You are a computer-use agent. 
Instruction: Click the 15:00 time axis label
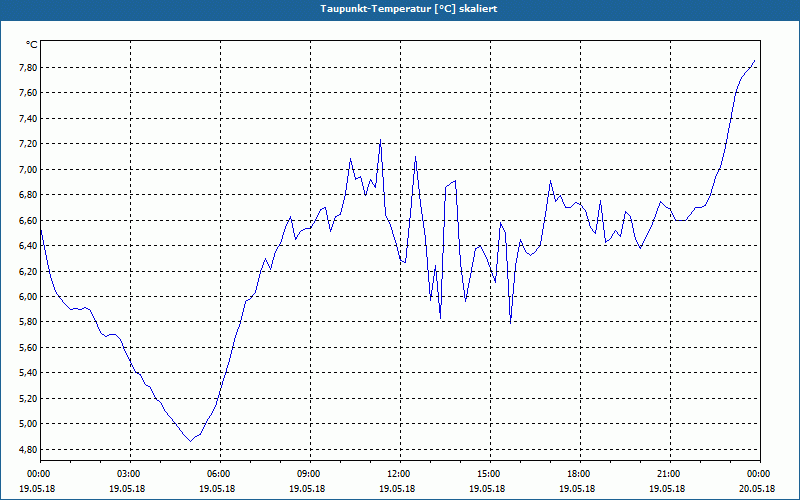click(490, 474)
